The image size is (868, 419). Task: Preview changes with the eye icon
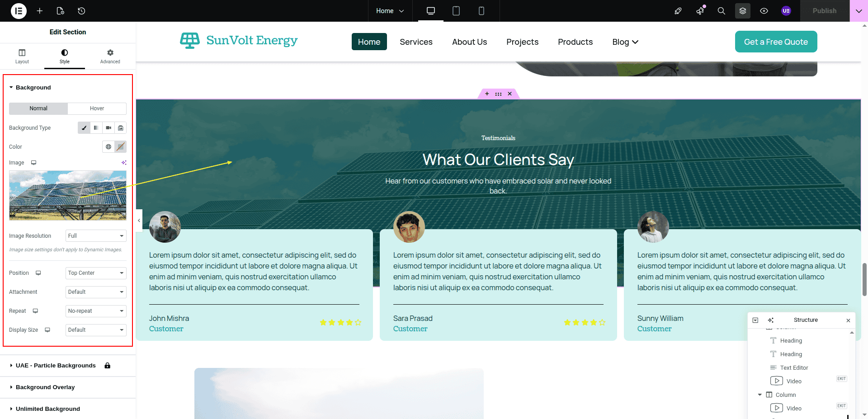coord(764,11)
